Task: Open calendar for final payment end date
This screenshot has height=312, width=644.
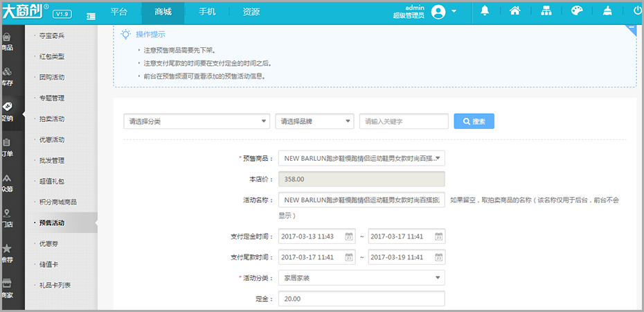Action: tap(438, 257)
